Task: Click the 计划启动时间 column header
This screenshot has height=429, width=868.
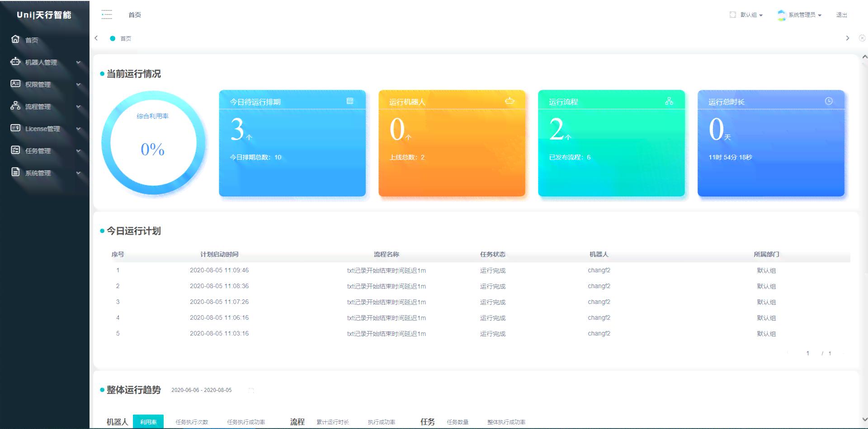Action: click(219, 254)
